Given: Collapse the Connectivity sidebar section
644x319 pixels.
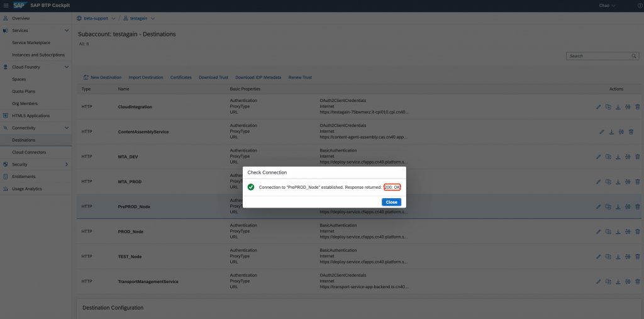Looking at the screenshot, I should [67, 128].
